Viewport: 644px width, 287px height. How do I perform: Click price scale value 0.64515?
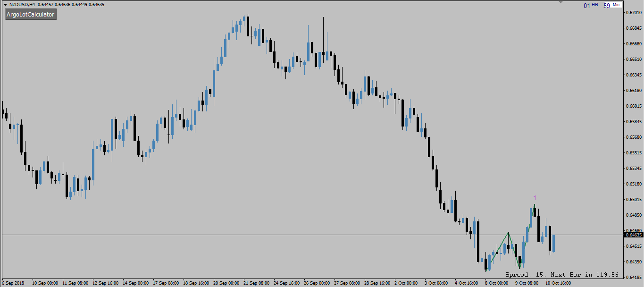pyautogui.click(x=634, y=246)
